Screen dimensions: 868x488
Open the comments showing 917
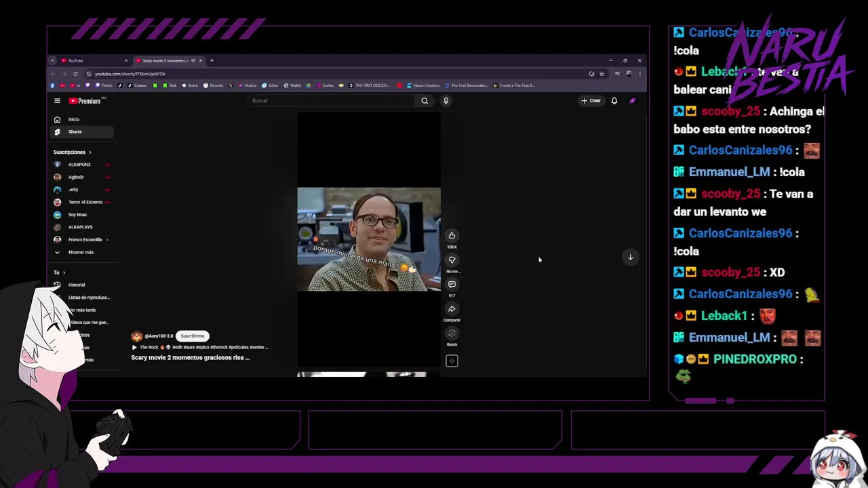click(x=452, y=284)
